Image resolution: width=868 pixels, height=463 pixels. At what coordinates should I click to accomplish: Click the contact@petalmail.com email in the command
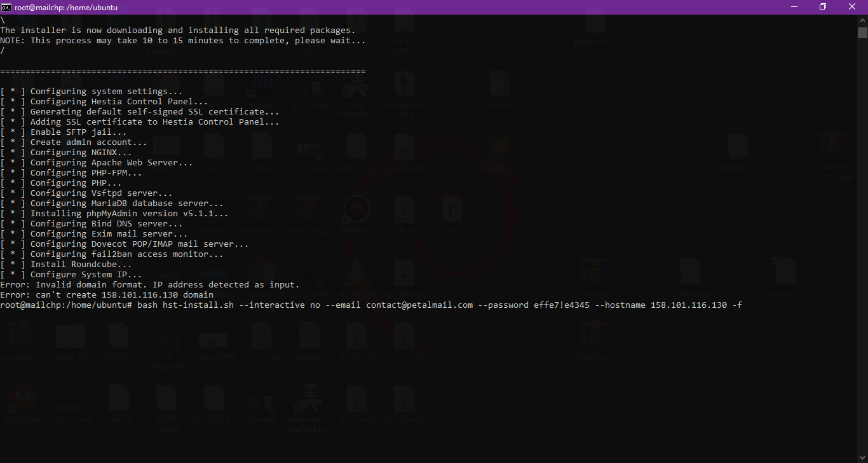[419, 305]
